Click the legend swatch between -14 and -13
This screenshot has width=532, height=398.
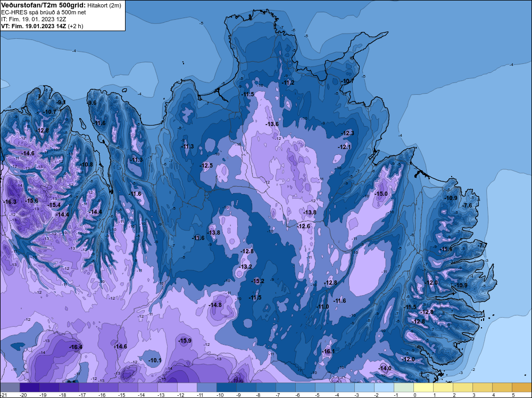(x=147, y=387)
